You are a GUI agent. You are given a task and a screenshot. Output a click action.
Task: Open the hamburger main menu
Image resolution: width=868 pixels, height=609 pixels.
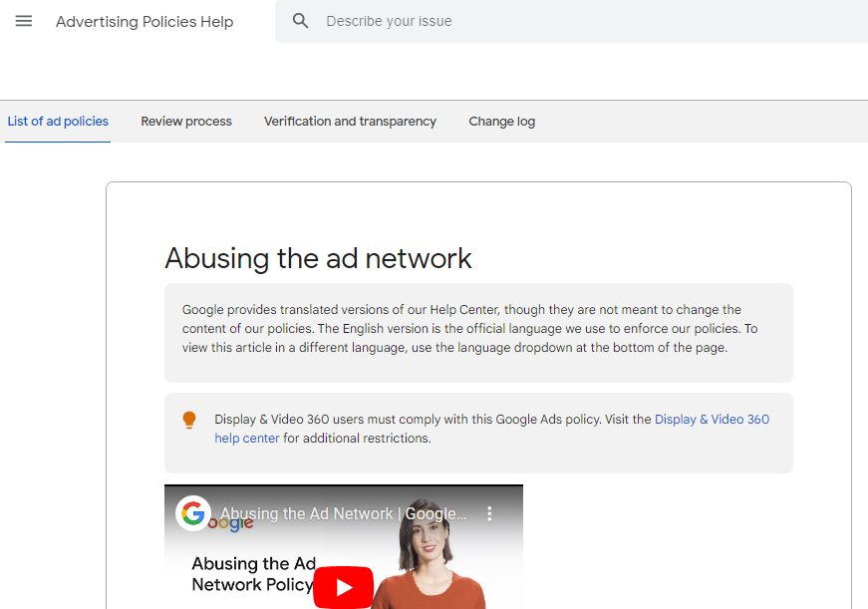pyautogui.click(x=24, y=21)
